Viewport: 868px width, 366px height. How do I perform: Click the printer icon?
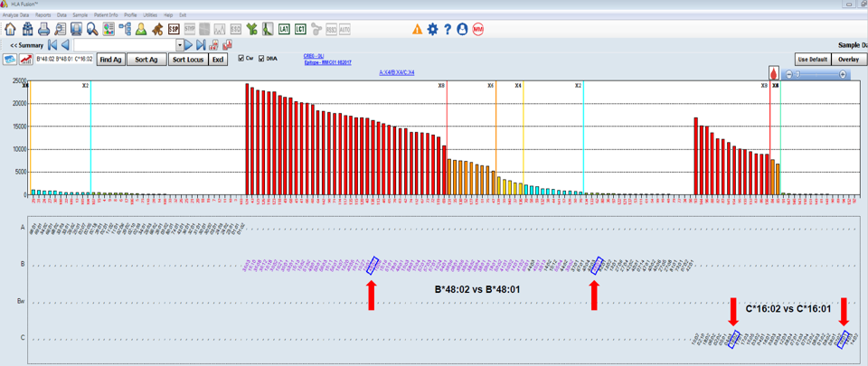43,30
